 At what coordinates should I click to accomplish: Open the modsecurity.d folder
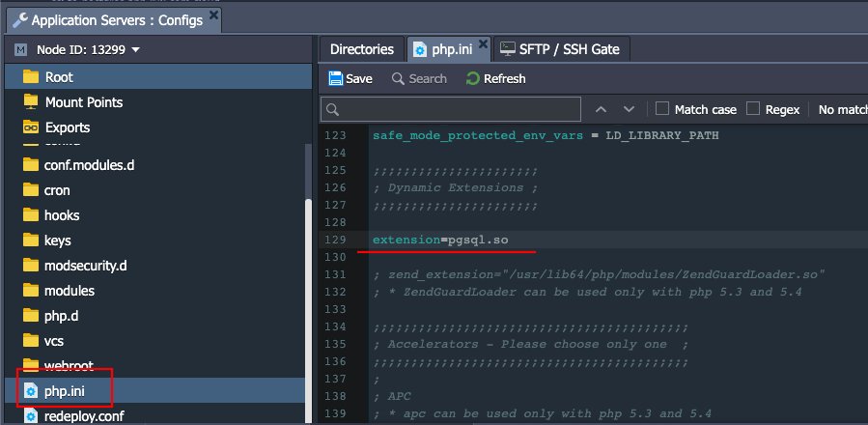click(85, 266)
